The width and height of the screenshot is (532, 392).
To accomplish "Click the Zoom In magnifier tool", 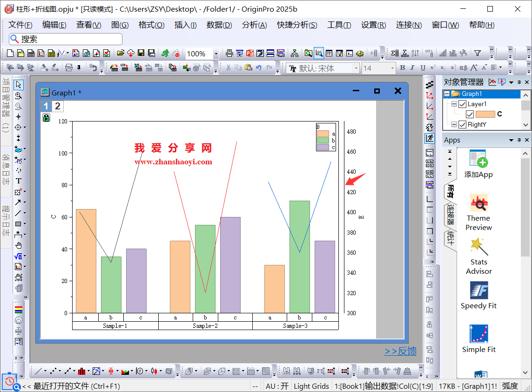I will (19, 95).
